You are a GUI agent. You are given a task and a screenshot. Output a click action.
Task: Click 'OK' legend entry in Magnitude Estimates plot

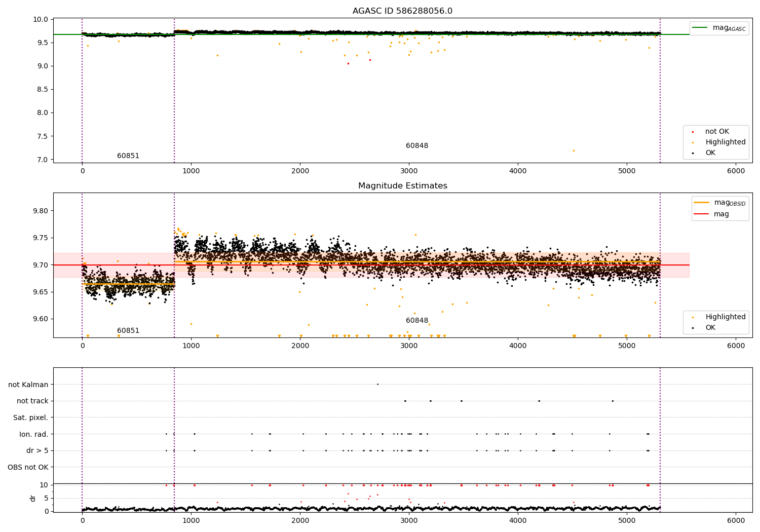click(x=710, y=328)
